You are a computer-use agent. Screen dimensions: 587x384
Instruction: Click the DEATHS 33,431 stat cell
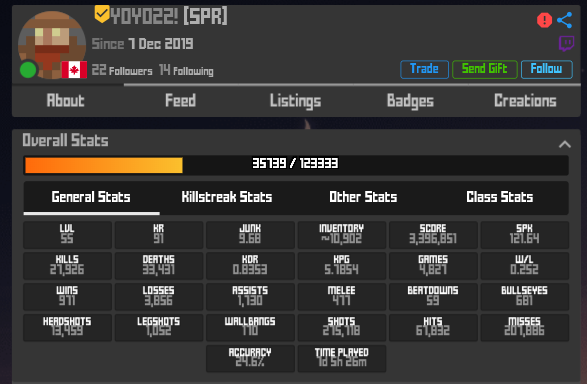click(x=159, y=266)
